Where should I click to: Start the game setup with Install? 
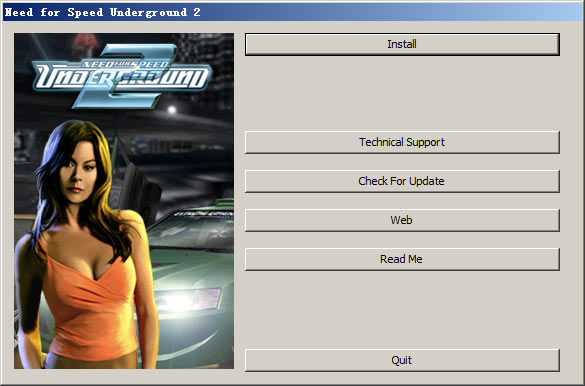coord(402,44)
